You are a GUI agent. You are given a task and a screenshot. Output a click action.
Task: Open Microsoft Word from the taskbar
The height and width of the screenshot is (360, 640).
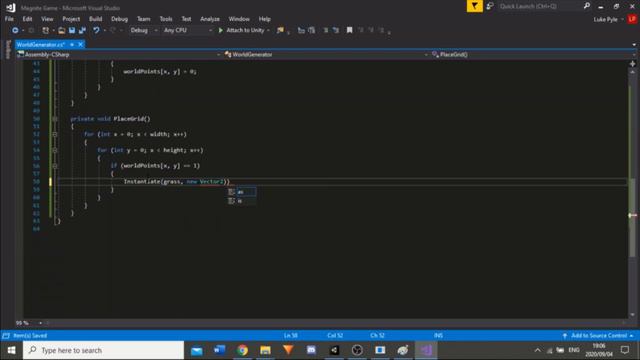[x=219, y=350]
